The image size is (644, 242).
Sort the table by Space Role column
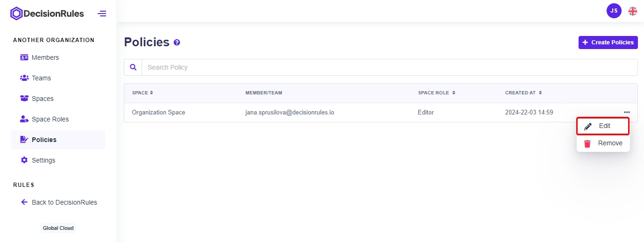(436, 93)
